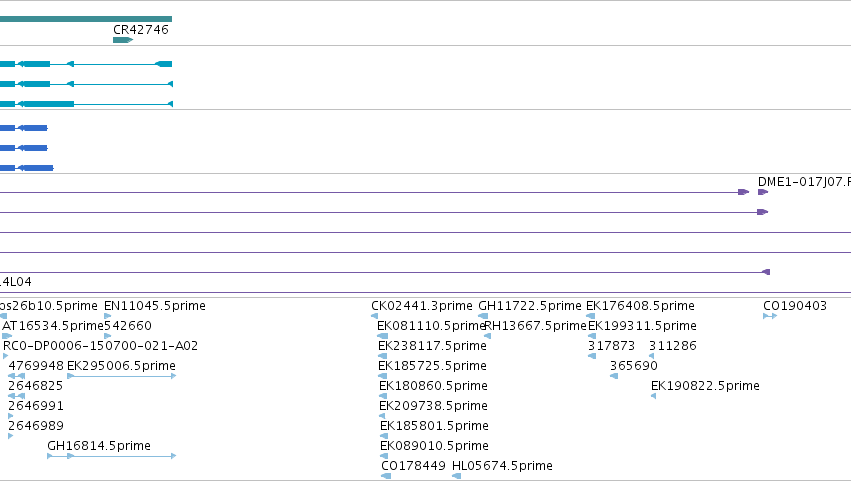Select the EK190822.5prime EST label
851x481 pixels.
point(705,385)
